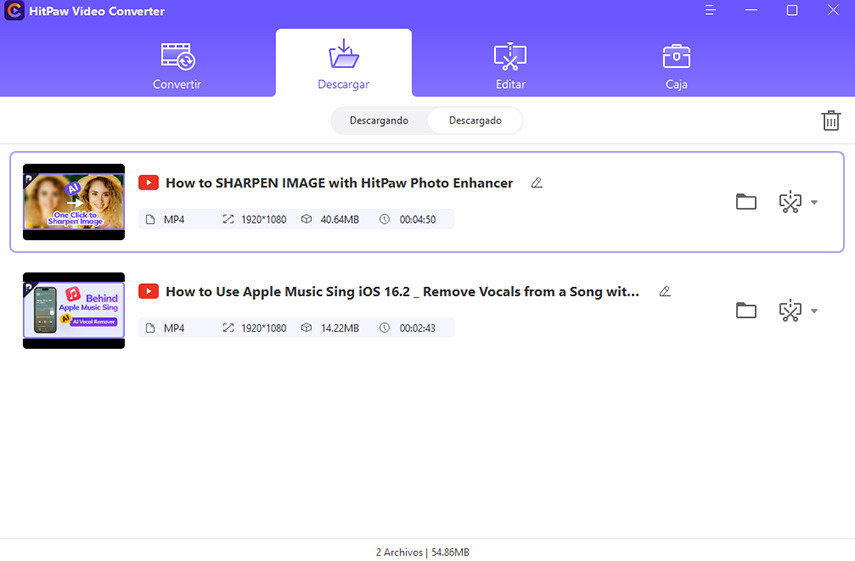Click the 40.64MB file size value

340,219
